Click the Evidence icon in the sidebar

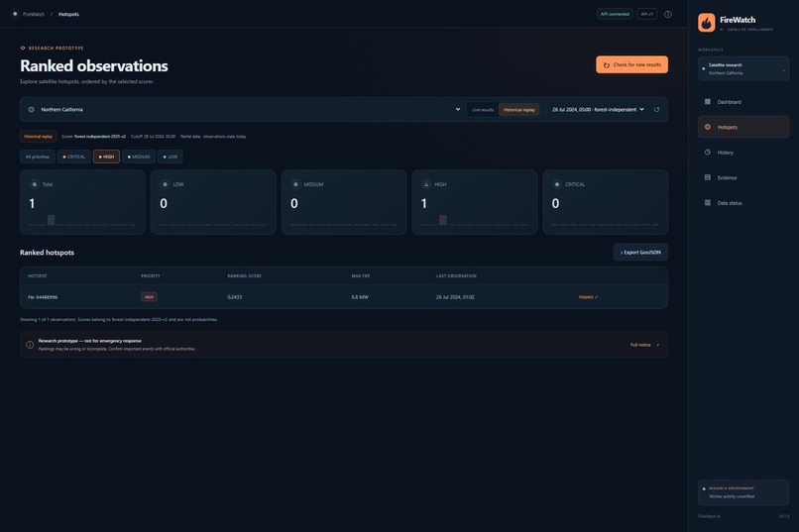click(x=707, y=177)
